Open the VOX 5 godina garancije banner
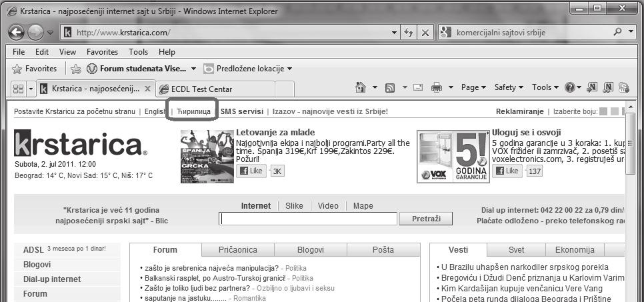Screen dimensions: 644x302 pos(453,156)
